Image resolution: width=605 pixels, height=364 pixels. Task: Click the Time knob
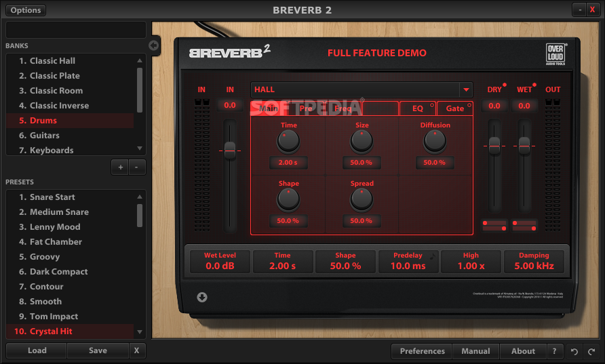pos(288,141)
